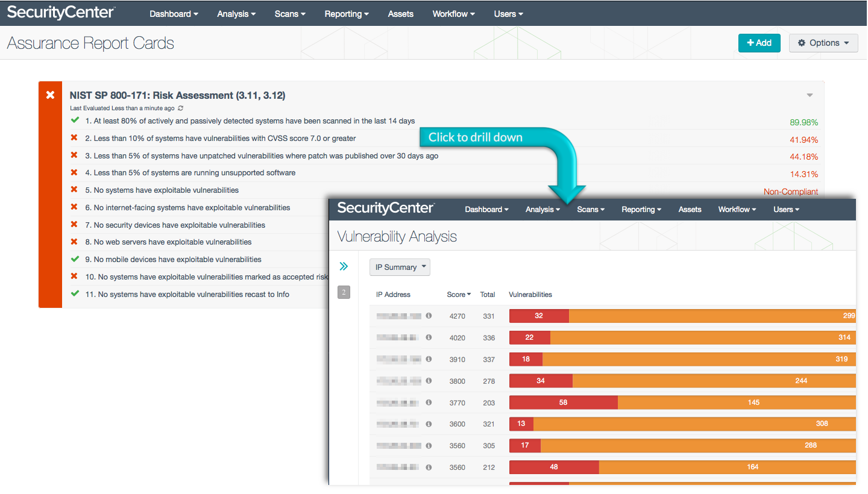Click the red X beside policy 8
This screenshot has height=494, width=868.
[75, 242]
